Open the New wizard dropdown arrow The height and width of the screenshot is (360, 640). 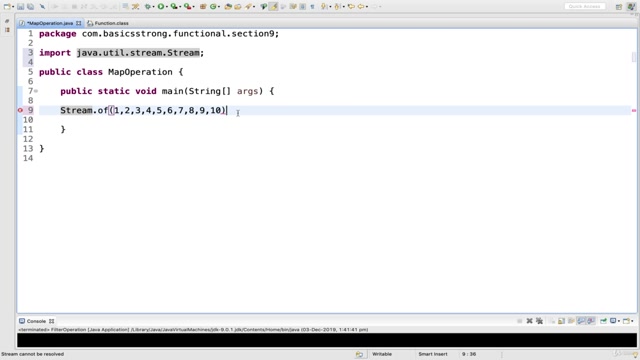click(x=13, y=7)
